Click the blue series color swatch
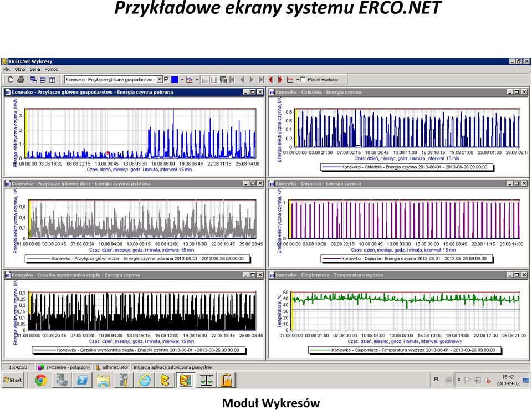The height and width of the screenshot is (410, 532). pos(175,80)
